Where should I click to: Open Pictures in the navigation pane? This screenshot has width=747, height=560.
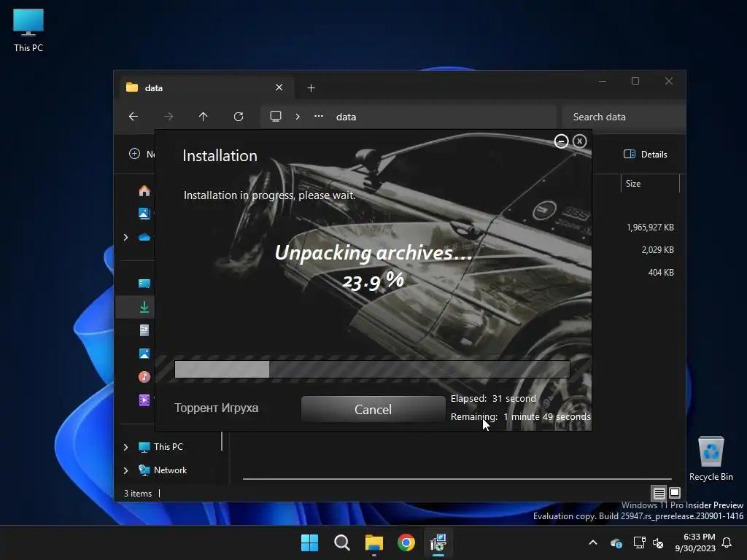point(144,354)
